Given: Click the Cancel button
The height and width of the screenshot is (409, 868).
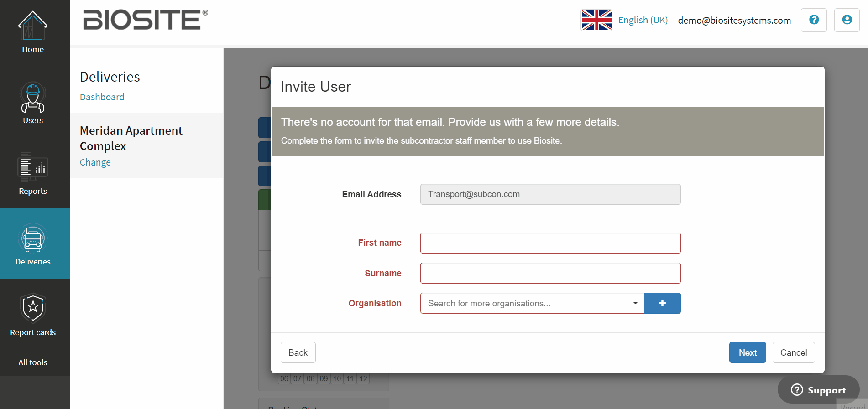Looking at the screenshot, I should (x=794, y=352).
